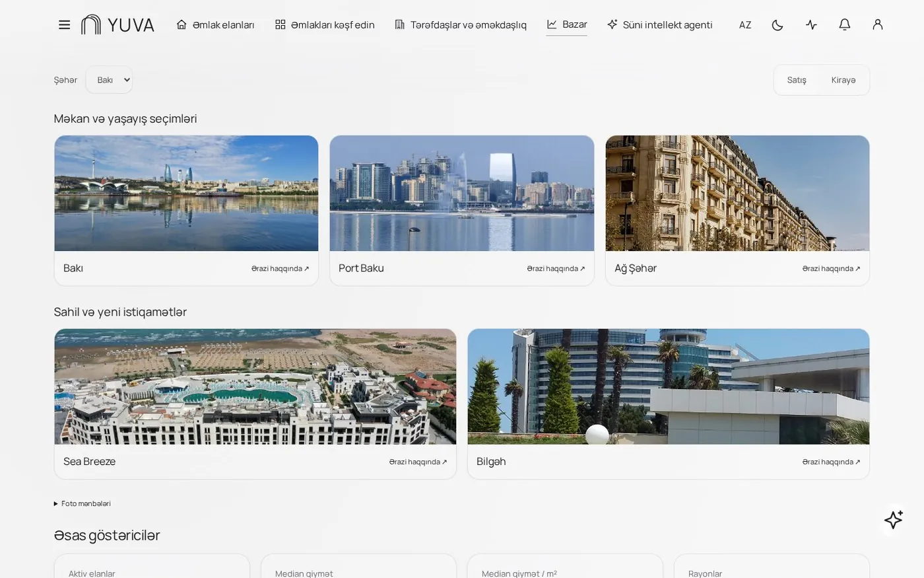
Task: Click the Port Baku card title
Action: coord(361,268)
